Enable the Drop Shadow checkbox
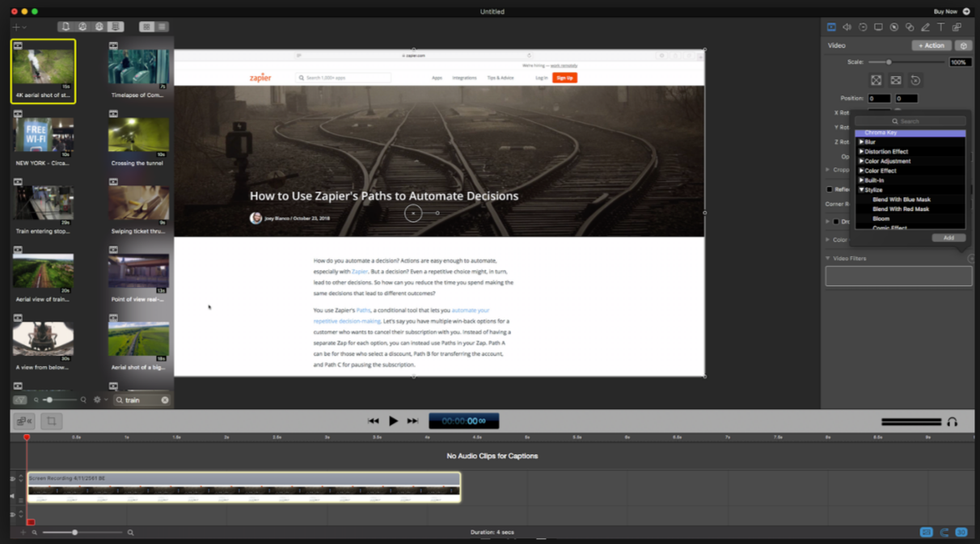 click(836, 221)
